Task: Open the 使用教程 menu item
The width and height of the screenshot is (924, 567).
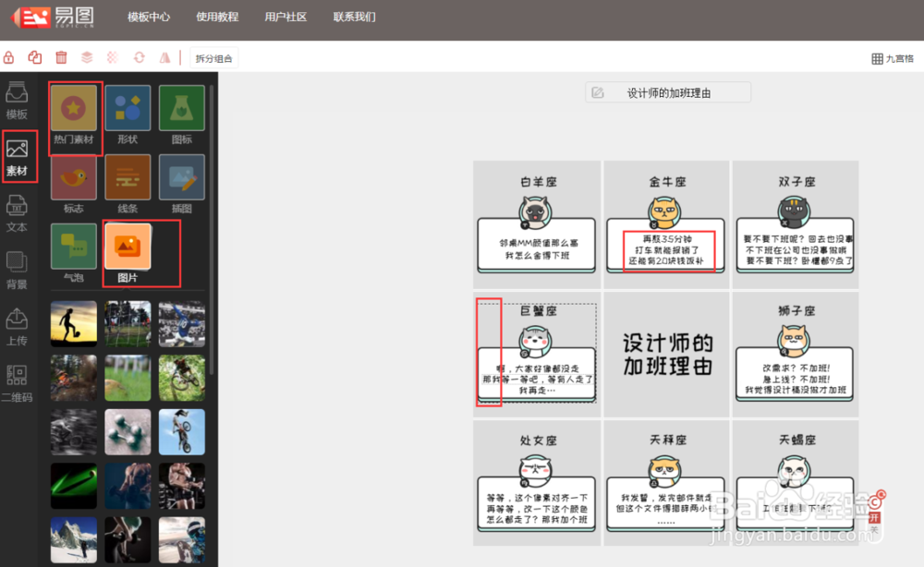Action: click(218, 16)
